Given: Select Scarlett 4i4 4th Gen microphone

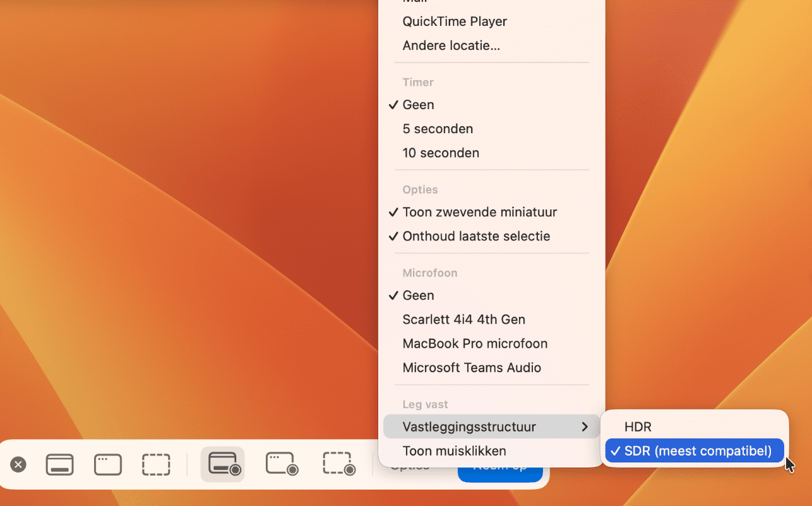Looking at the screenshot, I should 463,319.
